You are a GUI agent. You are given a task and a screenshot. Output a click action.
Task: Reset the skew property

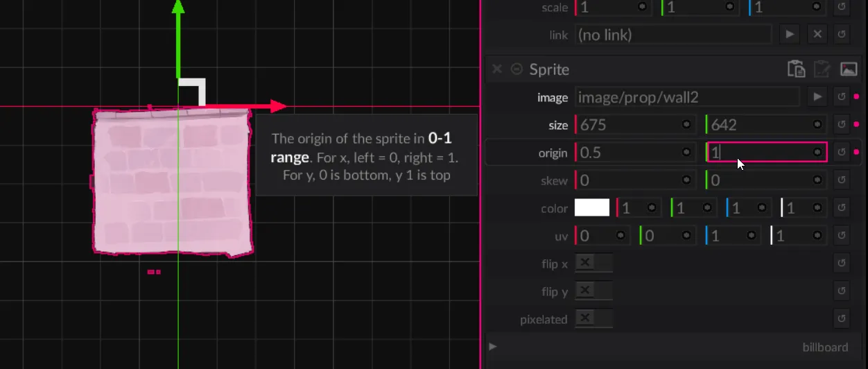(x=842, y=180)
